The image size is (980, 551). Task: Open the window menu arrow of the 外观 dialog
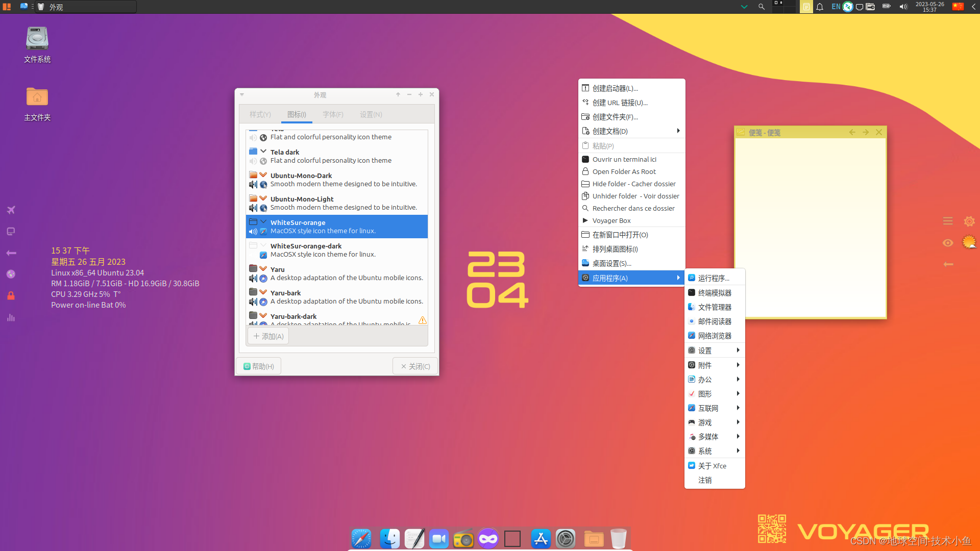coord(242,94)
